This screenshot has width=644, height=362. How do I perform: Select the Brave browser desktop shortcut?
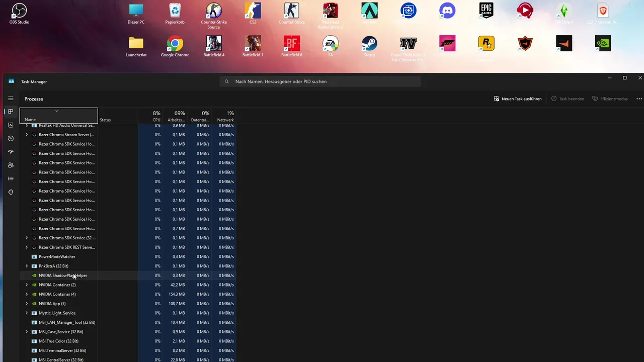coord(603,14)
